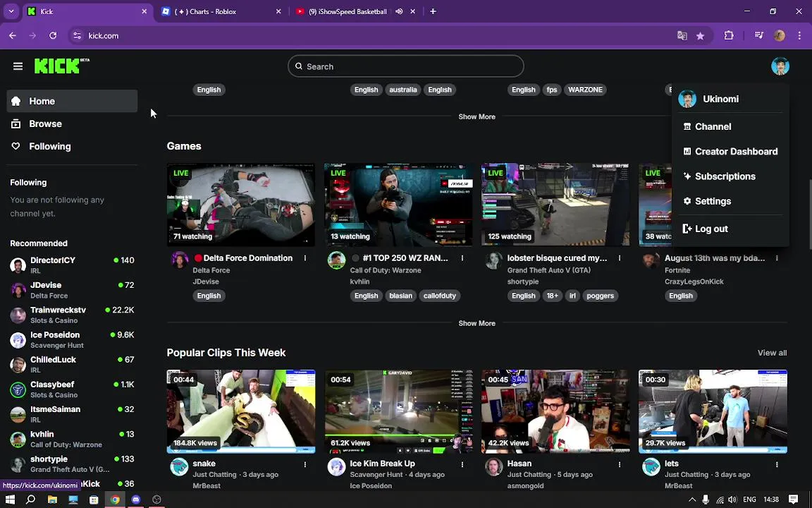Click shortypie avatar beside lobster bisque title
This screenshot has height=508, width=812.
click(494, 260)
